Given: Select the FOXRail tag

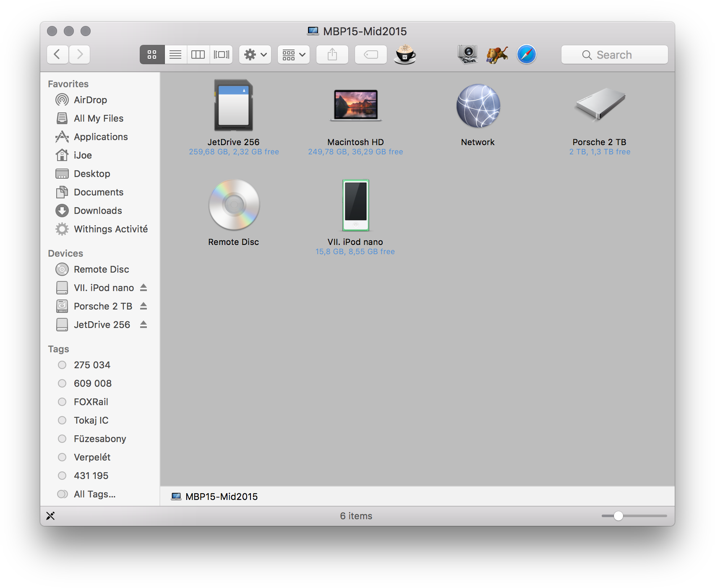Looking at the screenshot, I should point(99,402).
